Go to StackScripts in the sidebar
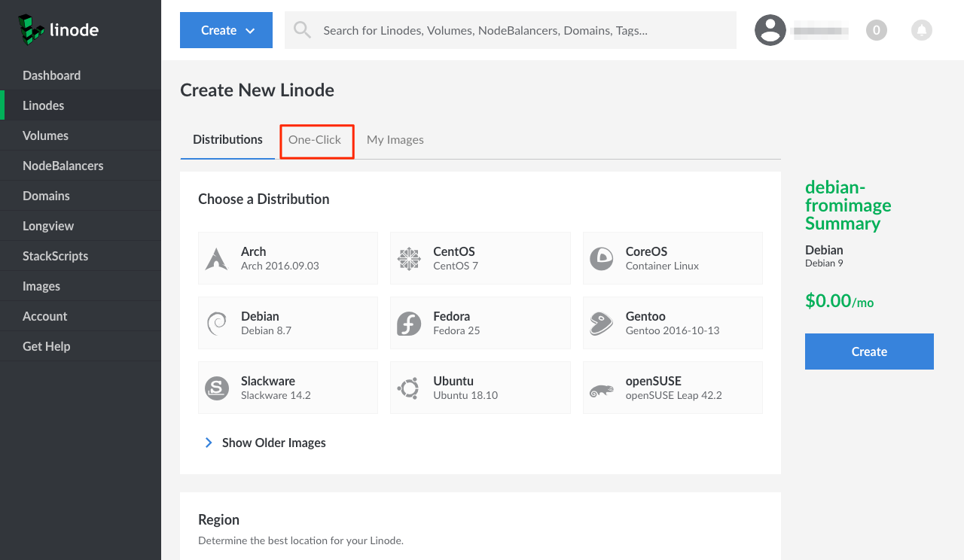The image size is (964, 560). 55,256
